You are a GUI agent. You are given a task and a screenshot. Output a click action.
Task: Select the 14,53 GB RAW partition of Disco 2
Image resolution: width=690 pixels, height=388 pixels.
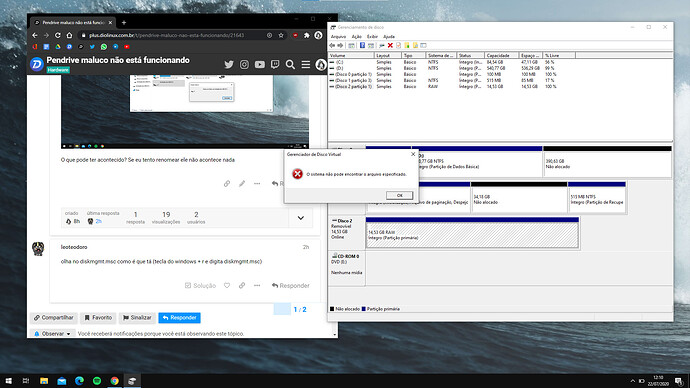pos(472,233)
